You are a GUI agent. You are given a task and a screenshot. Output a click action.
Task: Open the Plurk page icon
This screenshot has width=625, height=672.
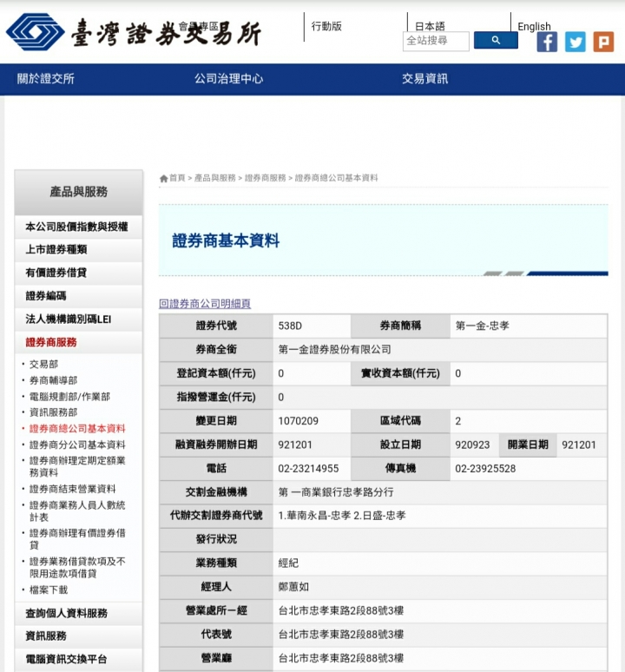[x=603, y=42]
